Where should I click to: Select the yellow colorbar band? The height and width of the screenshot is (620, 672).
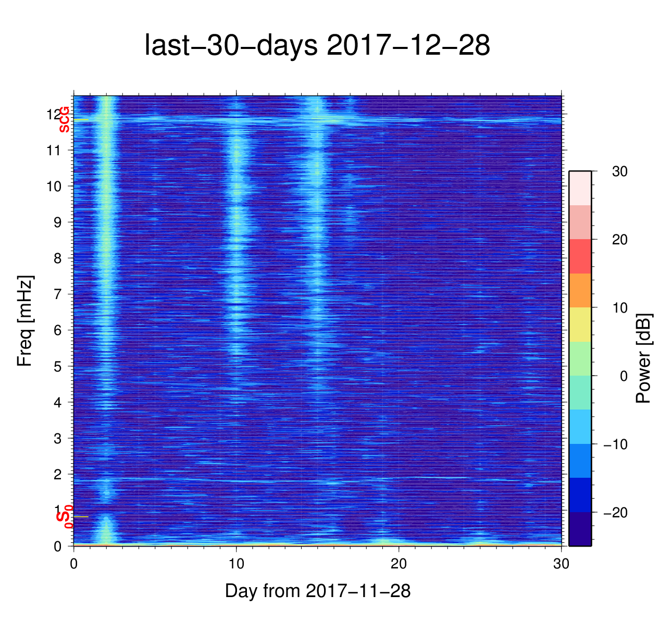(x=580, y=324)
